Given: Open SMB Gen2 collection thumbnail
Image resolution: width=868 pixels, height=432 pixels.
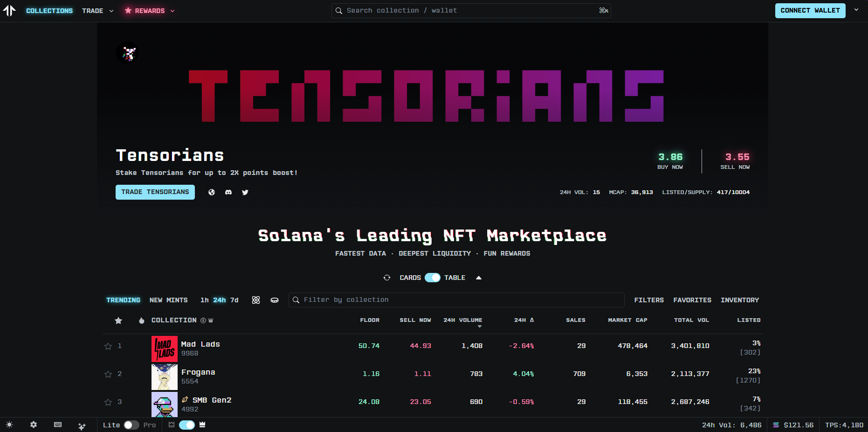Looking at the screenshot, I should point(165,404).
